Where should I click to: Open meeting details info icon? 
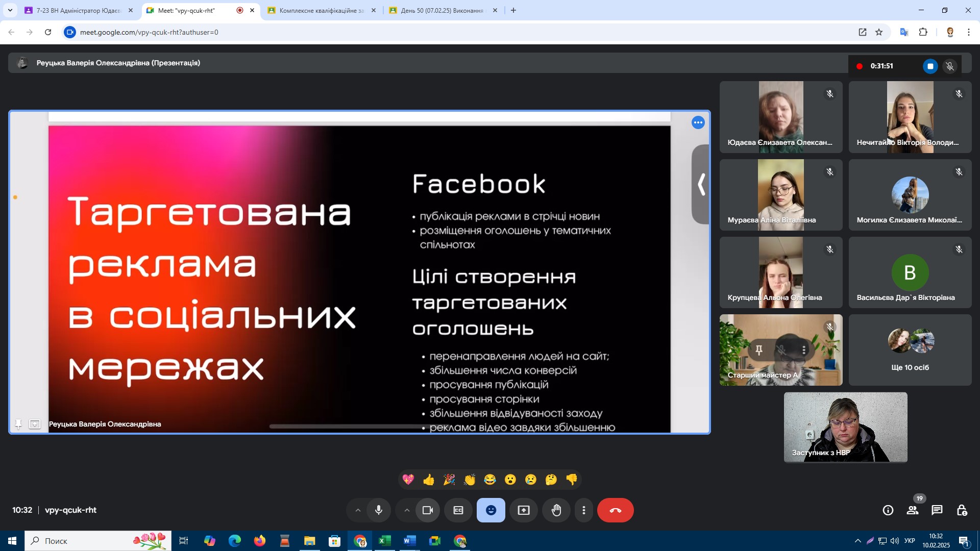[888, 510]
